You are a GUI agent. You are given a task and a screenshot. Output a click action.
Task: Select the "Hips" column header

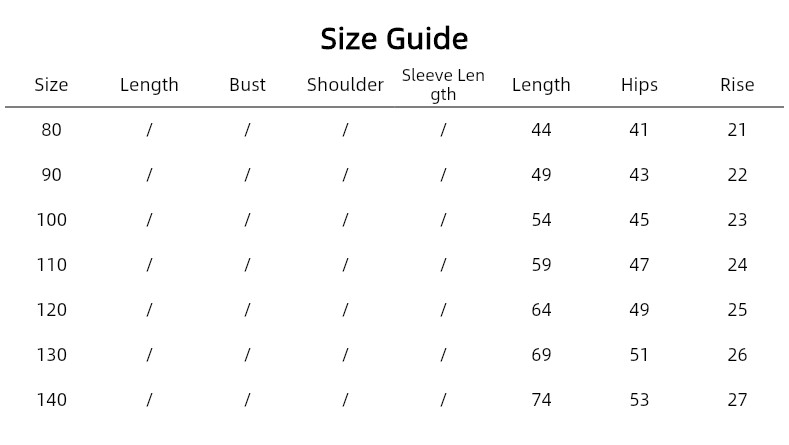pos(639,85)
